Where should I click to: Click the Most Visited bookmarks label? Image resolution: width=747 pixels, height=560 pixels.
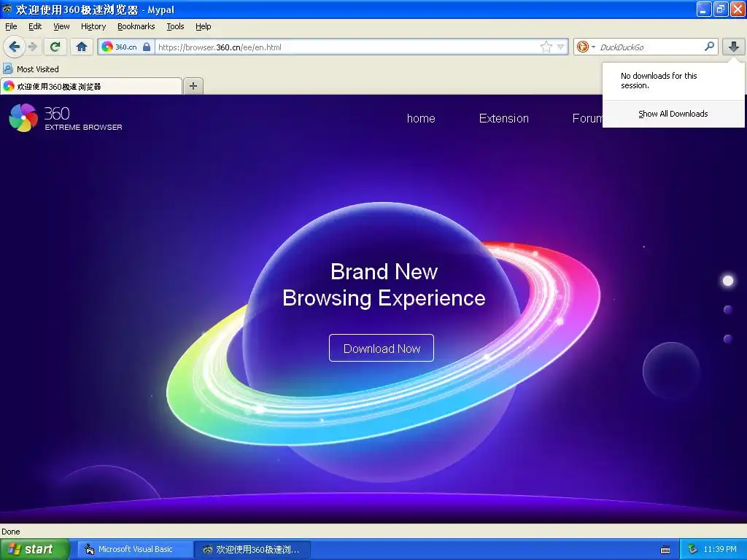[x=38, y=69]
